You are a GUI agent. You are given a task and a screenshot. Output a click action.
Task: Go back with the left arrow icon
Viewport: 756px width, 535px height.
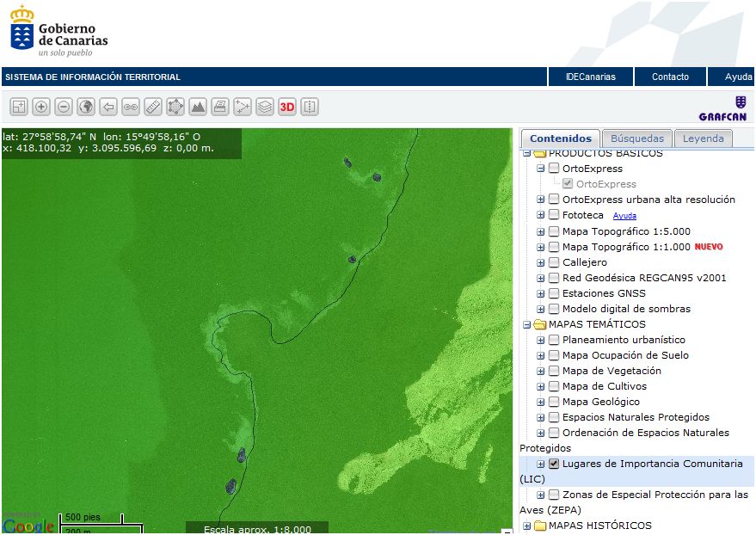coord(108,107)
